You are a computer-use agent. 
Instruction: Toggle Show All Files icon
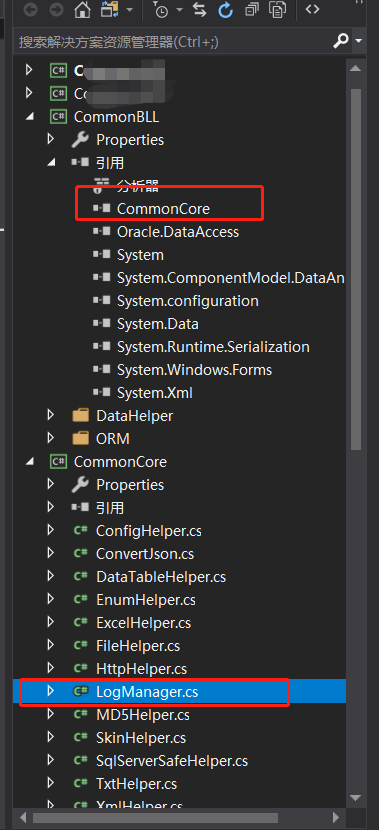(x=277, y=10)
